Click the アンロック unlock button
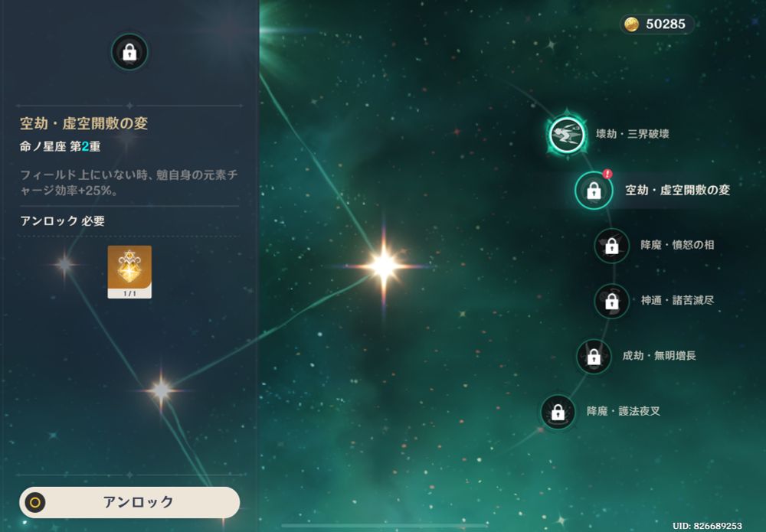The width and height of the screenshot is (766, 532). point(129,502)
